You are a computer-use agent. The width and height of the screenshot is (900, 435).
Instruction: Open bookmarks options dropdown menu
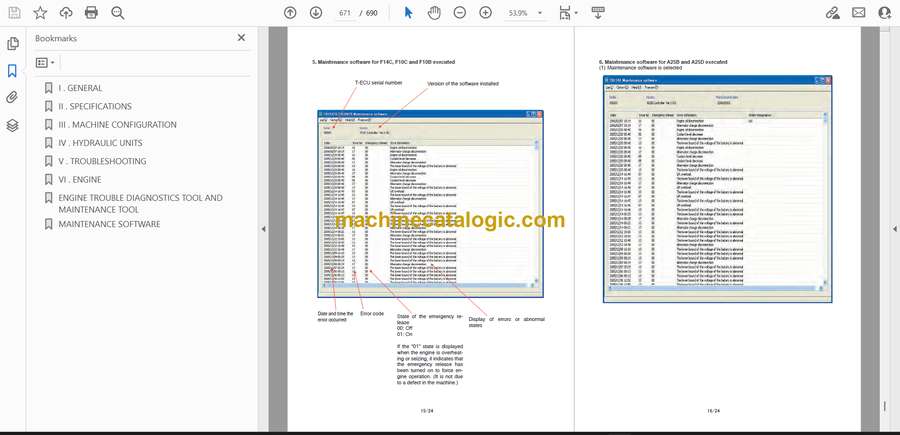[x=45, y=63]
